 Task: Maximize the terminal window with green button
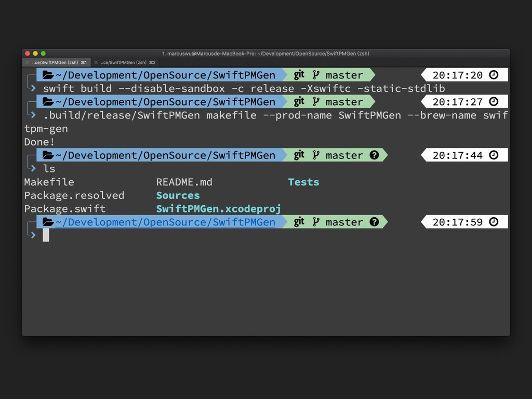[x=43, y=54]
